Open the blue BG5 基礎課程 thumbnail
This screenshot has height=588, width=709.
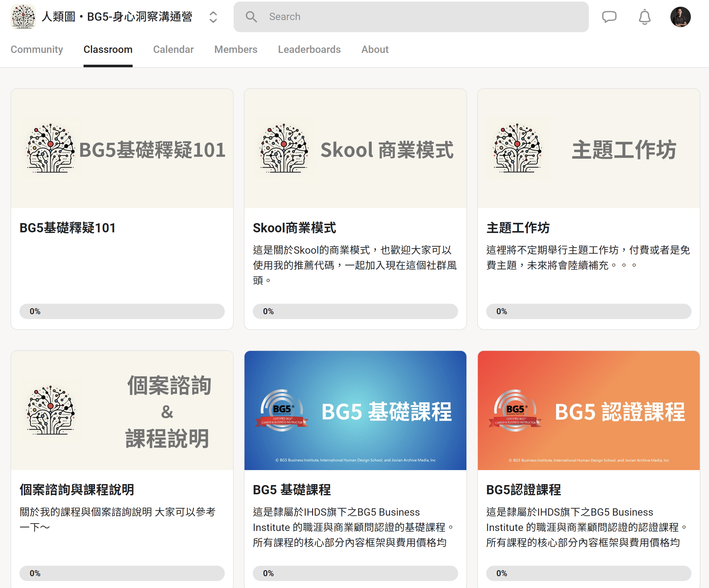tap(355, 410)
